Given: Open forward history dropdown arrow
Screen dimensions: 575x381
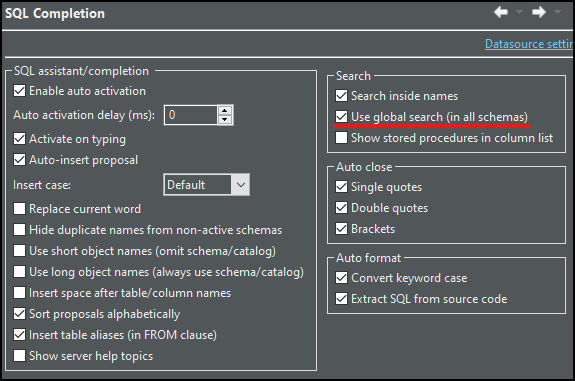Looking at the screenshot, I should [557, 12].
